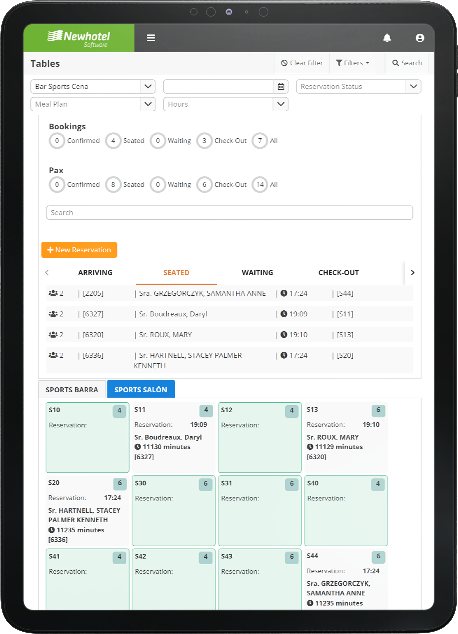This screenshot has width=458, height=634.
Task: Switch to ARRIVING tab
Action: point(95,273)
